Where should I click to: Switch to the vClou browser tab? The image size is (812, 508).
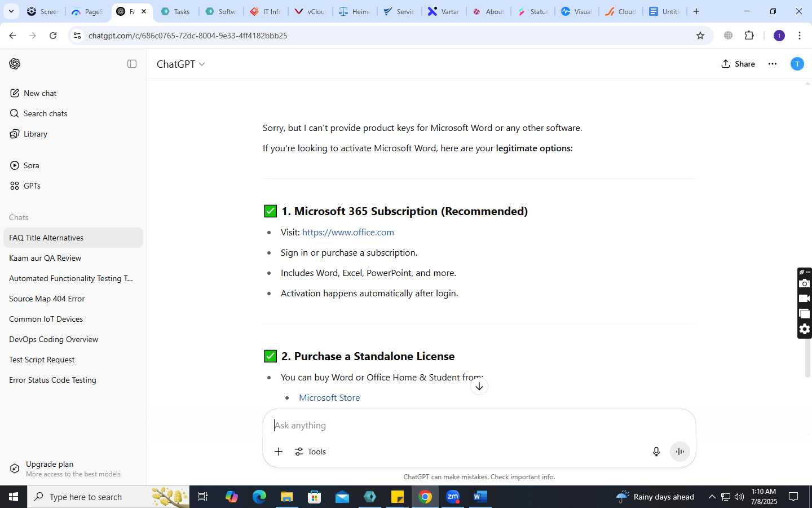pos(310,11)
